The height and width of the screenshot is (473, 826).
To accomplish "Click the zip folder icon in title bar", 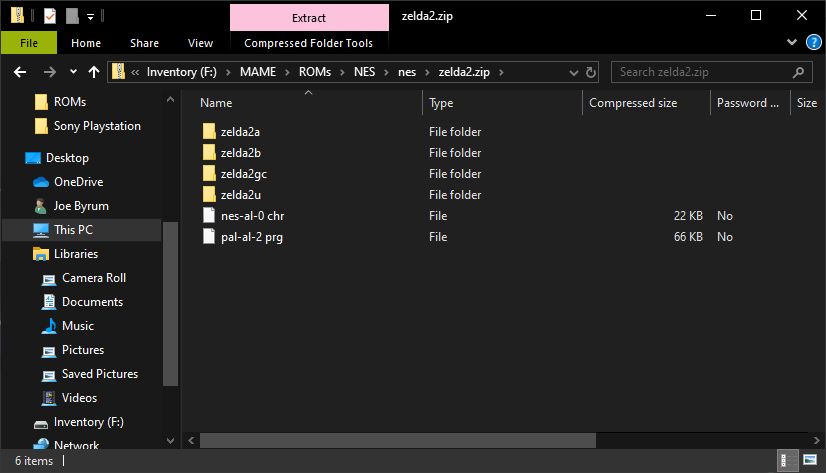I will (17, 16).
